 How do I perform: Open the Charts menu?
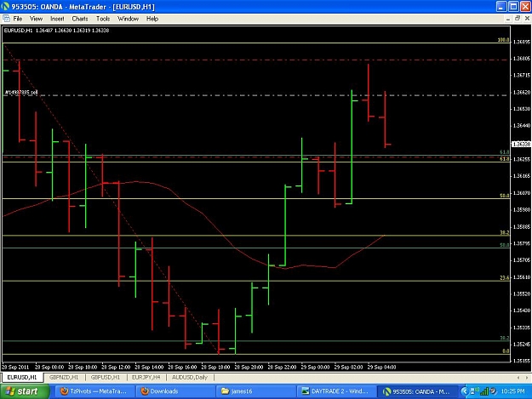80,19
